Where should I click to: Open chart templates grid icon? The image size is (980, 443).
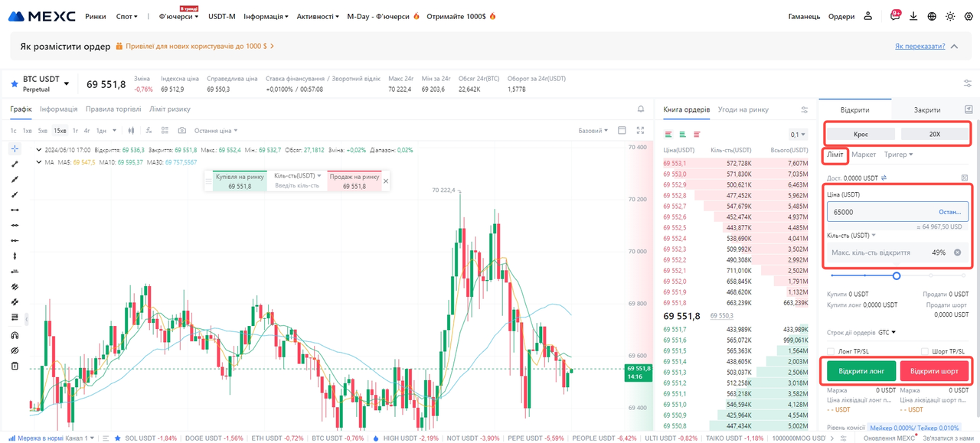coord(165,131)
